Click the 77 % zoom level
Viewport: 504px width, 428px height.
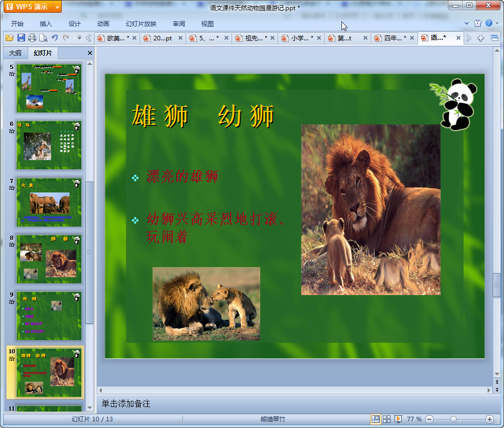(x=414, y=419)
